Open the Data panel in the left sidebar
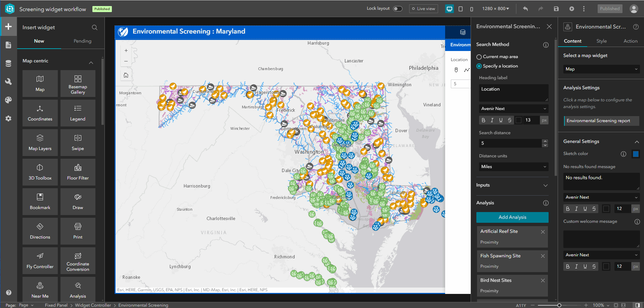 coord(8,63)
